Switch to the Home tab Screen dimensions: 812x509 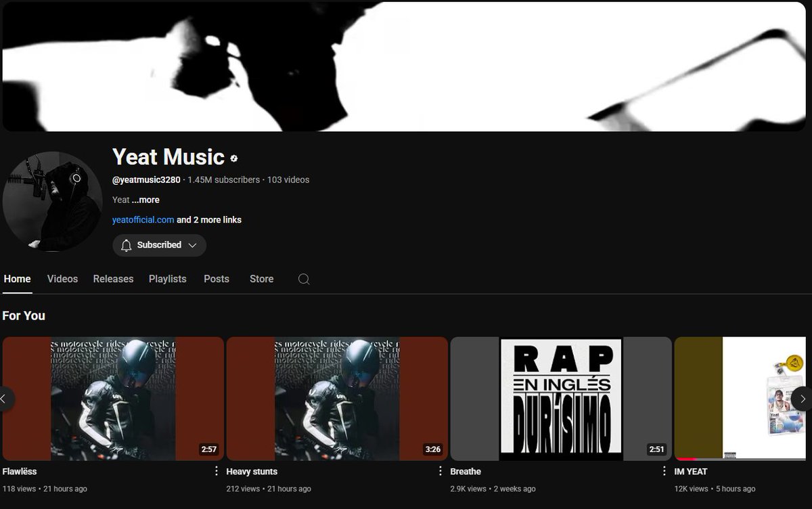click(17, 279)
